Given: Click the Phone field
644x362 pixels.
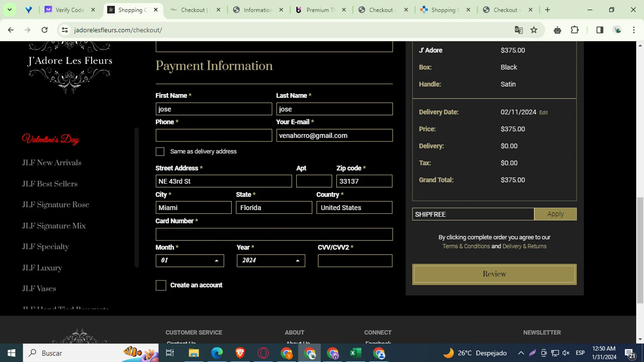Looking at the screenshot, I should coord(214,135).
